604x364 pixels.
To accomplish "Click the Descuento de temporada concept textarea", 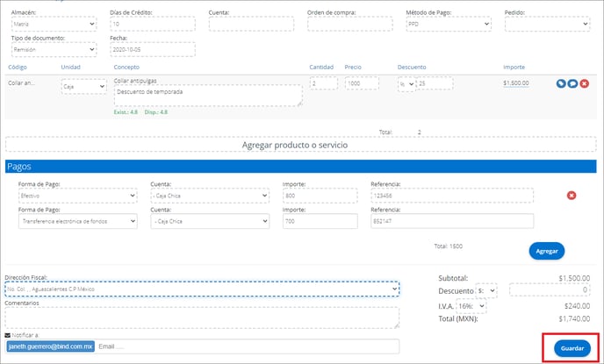I will click(208, 96).
